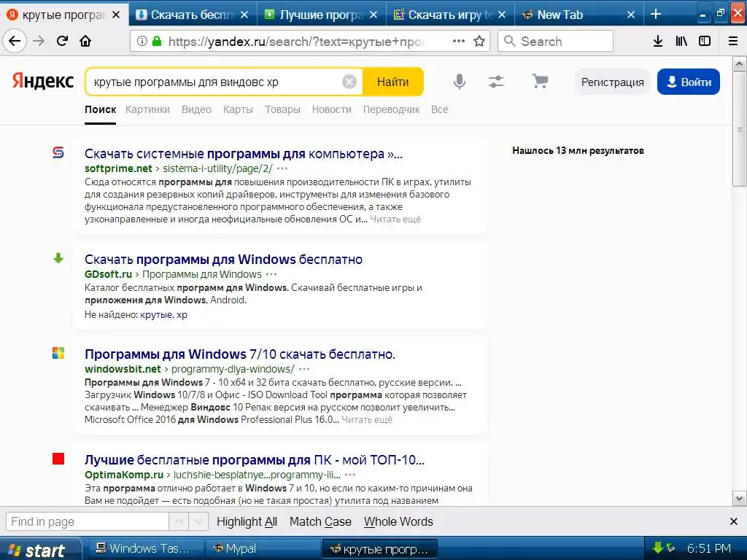Click the softprime.net result favicon
The image size is (747, 560).
tap(58, 152)
